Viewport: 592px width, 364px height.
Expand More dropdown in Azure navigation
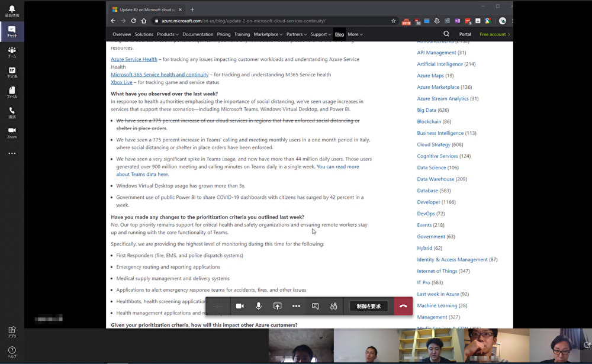355,34
